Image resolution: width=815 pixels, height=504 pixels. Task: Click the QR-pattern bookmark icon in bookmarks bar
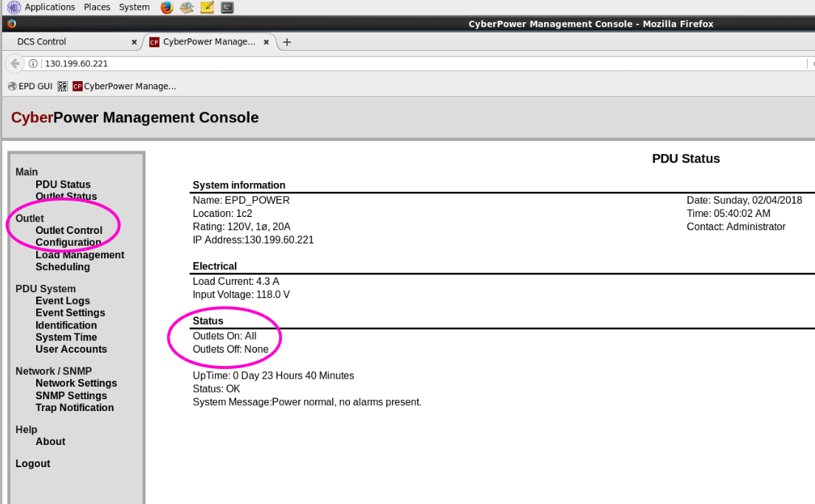coord(62,86)
